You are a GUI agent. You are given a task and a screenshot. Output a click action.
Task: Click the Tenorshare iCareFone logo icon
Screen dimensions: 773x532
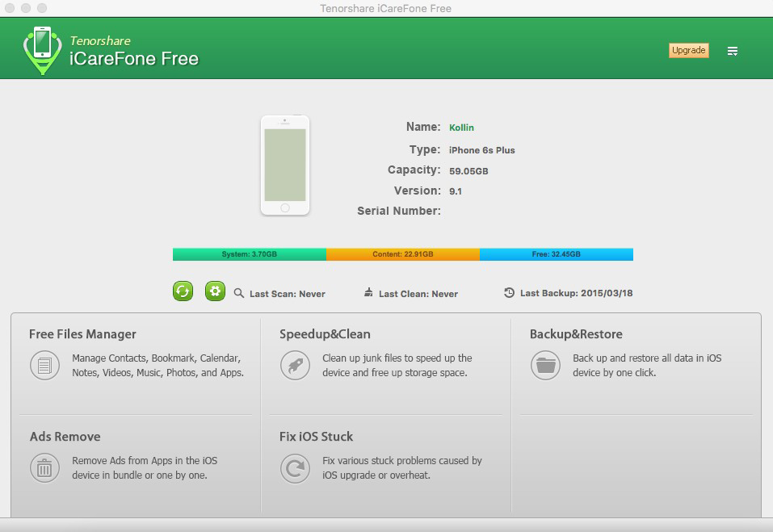(40, 50)
